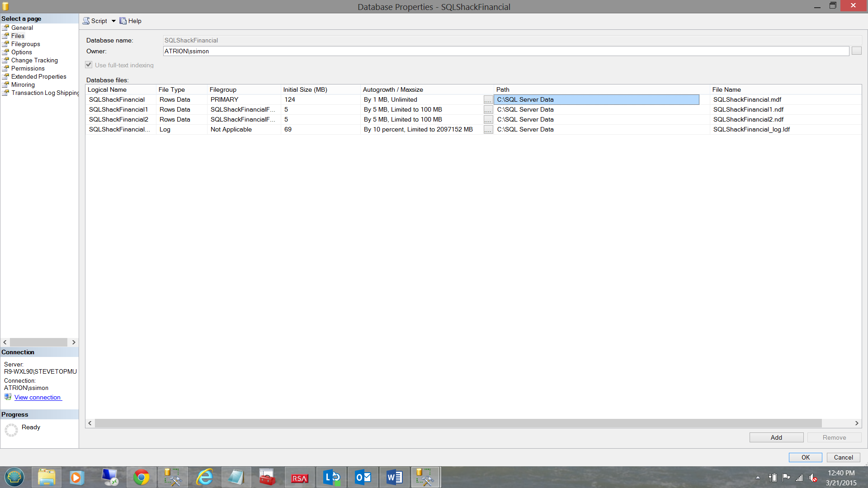Click the OK button
The width and height of the screenshot is (868, 488).
coord(805,457)
